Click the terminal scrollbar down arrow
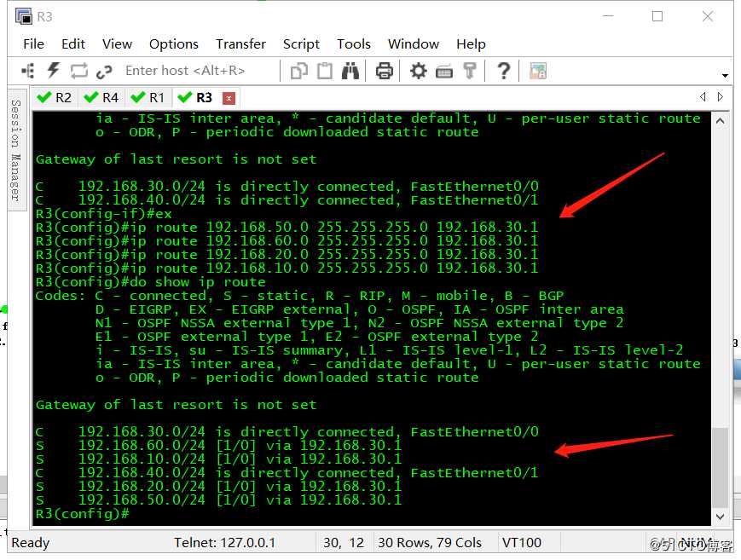741x560 pixels. (721, 517)
